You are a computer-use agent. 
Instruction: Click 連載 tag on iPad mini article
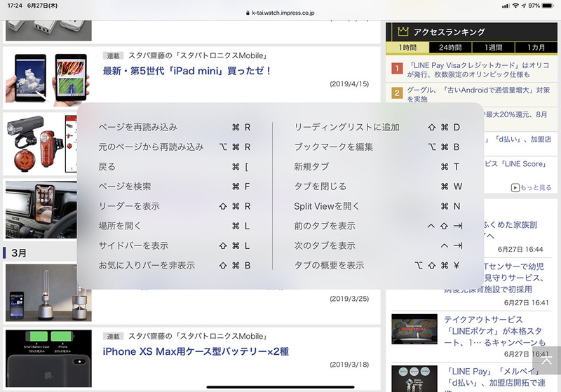click(x=113, y=56)
